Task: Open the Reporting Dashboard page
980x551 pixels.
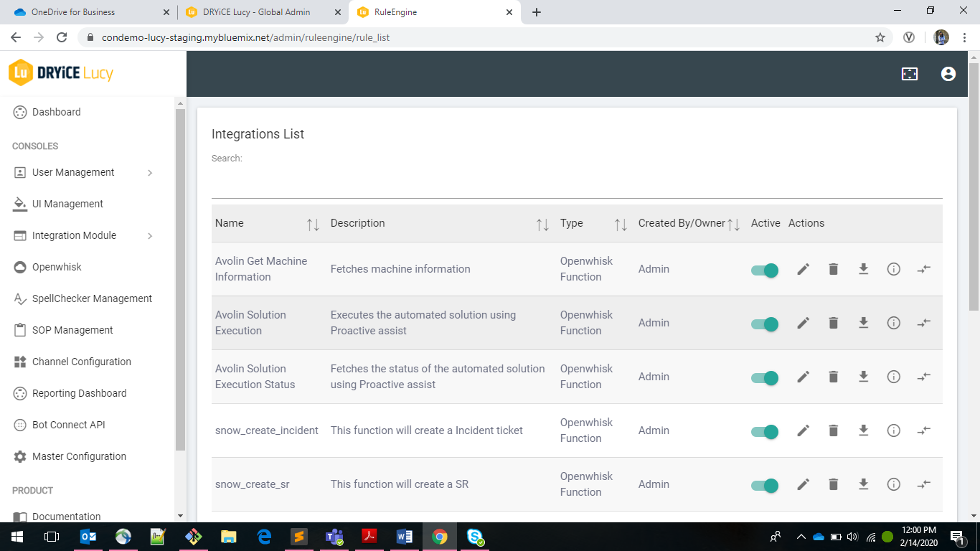Action: pyautogui.click(x=79, y=393)
